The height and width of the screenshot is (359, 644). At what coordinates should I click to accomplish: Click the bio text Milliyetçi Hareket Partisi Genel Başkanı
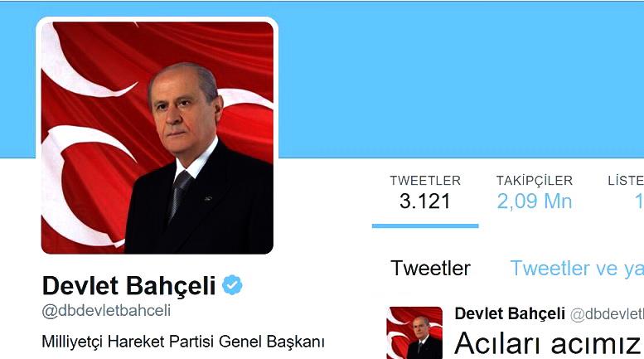point(183,342)
